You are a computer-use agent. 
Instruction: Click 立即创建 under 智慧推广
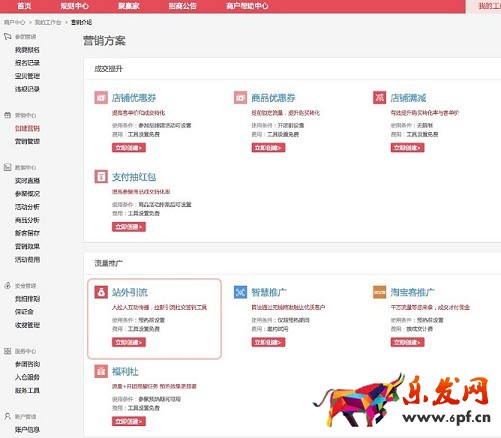click(268, 342)
